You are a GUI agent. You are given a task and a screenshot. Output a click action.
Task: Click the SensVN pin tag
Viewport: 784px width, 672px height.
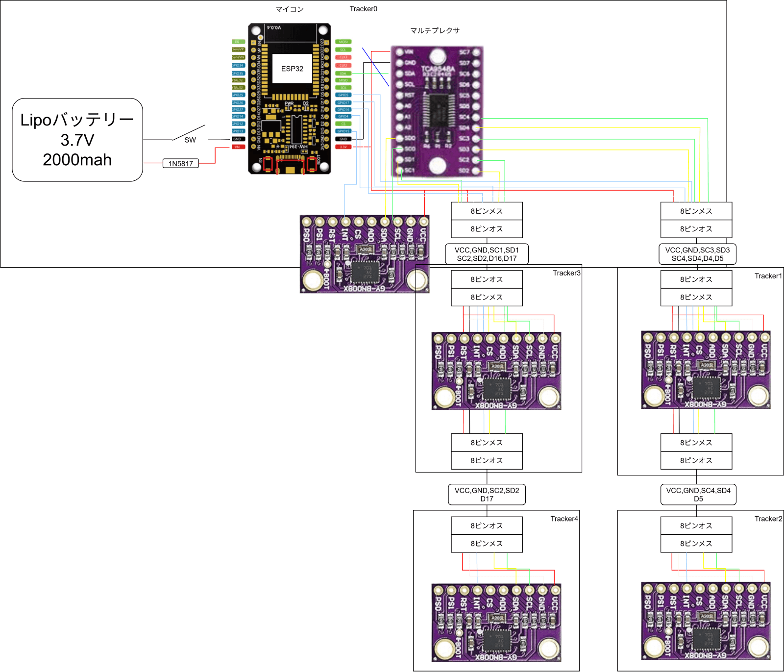click(x=238, y=57)
